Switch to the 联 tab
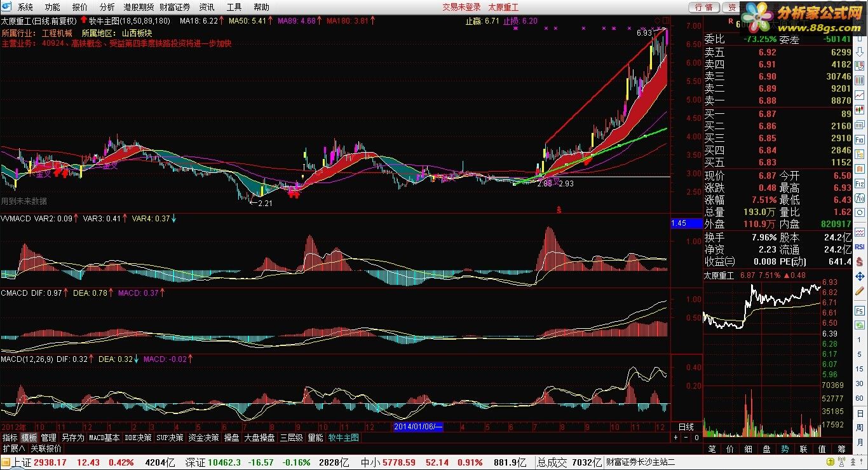This screenshot has height=470, width=868. point(803,449)
